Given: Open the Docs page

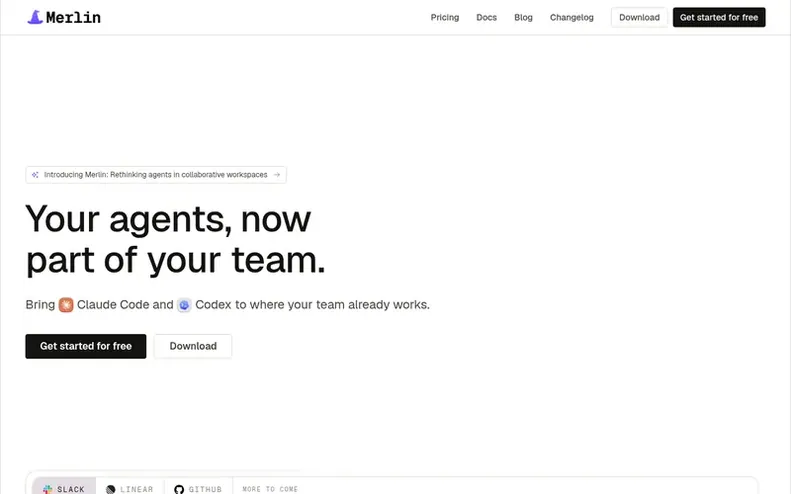Looking at the screenshot, I should (x=486, y=17).
